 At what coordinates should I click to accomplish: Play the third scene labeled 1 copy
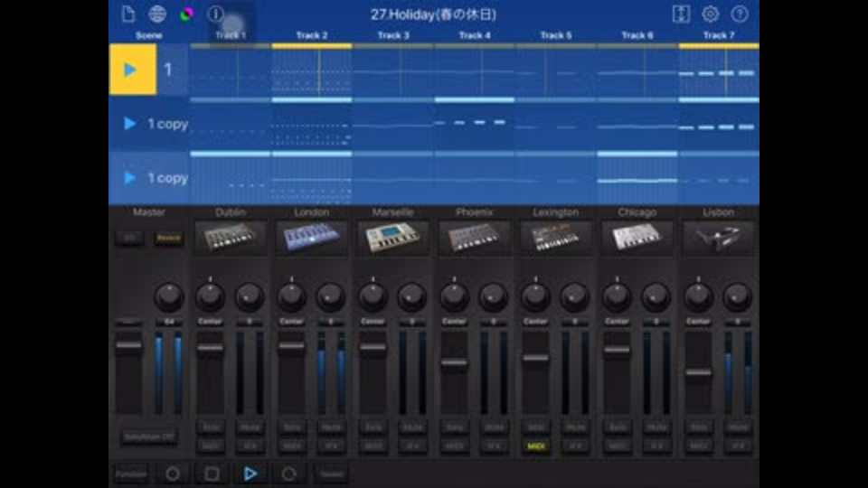click(129, 178)
